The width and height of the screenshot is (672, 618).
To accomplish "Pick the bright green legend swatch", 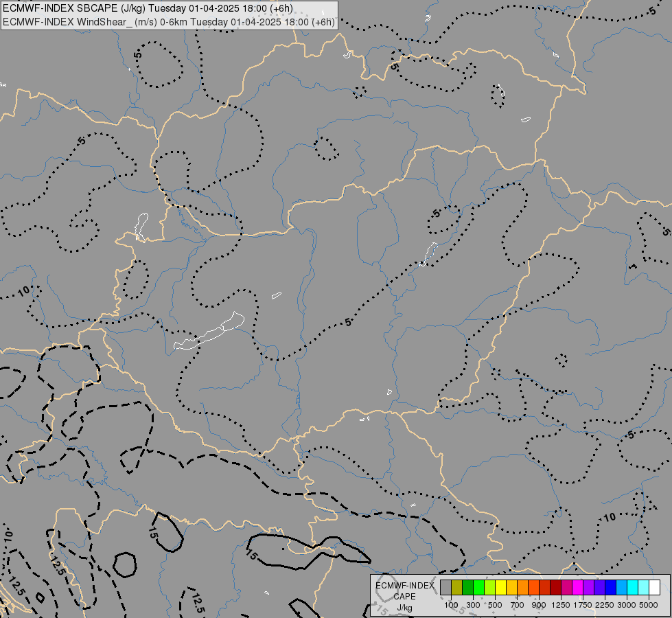I will pos(478,588).
